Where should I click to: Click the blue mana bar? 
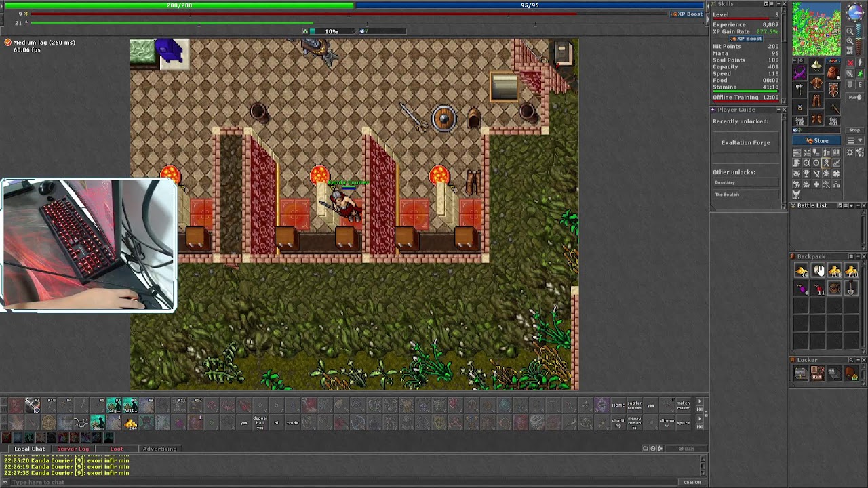[x=530, y=5]
